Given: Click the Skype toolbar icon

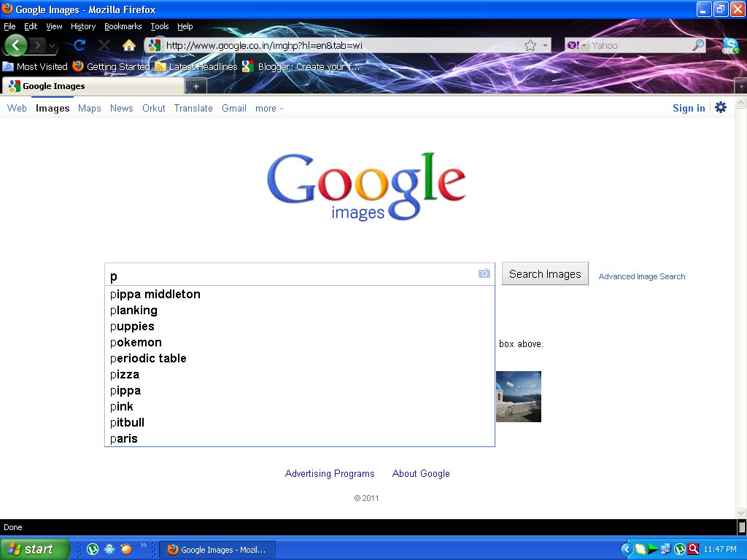Looking at the screenshot, I should tap(730, 46).
